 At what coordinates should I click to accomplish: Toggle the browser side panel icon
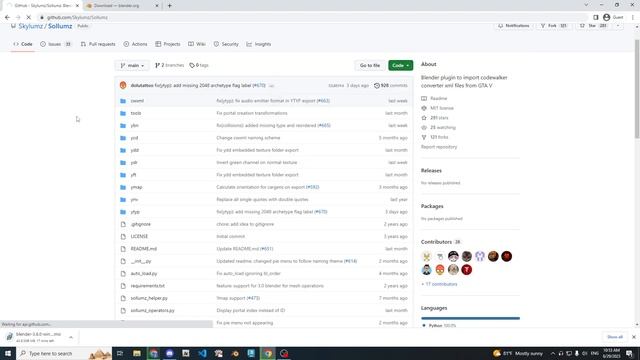pyautogui.click(x=596, y=18)
